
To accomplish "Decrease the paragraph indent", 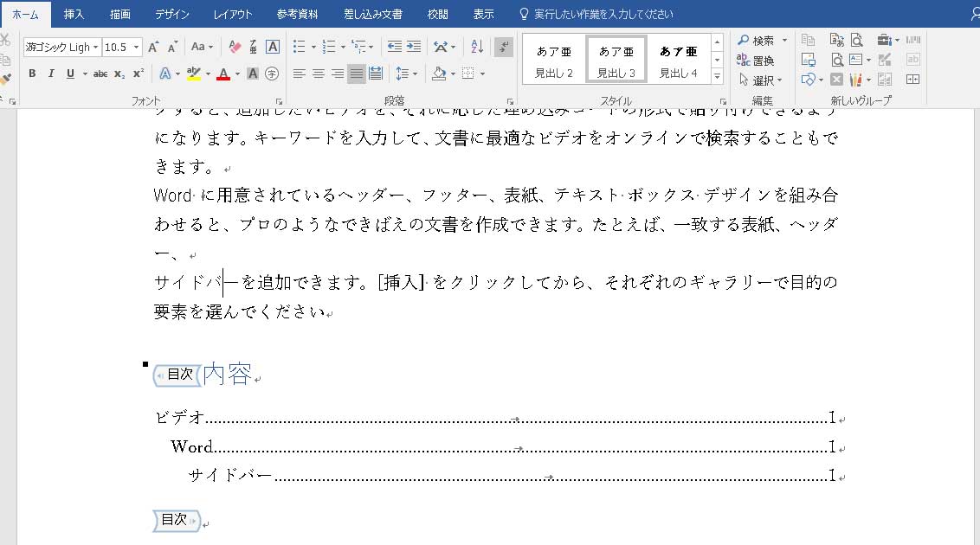I will tap(395, 47).
